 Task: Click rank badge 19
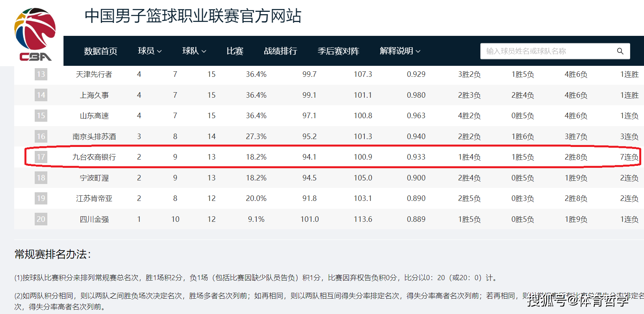(41, 199)
